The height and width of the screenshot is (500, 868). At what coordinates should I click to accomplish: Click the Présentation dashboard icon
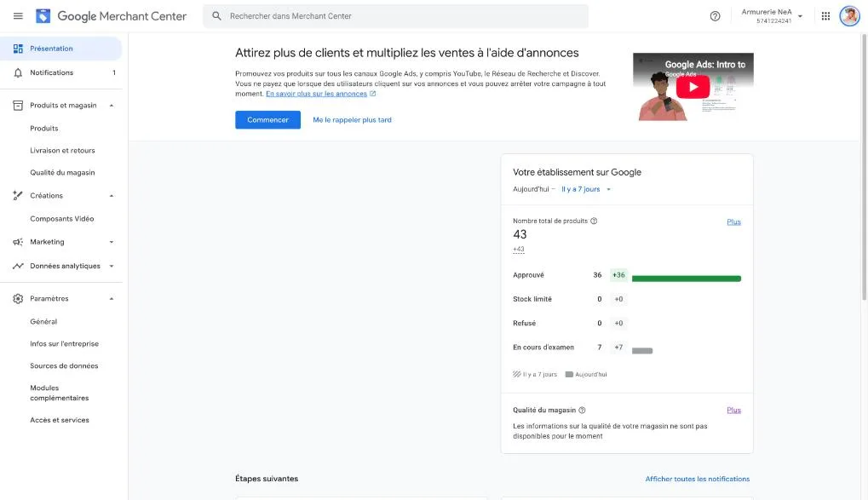(x=18, y=49)
